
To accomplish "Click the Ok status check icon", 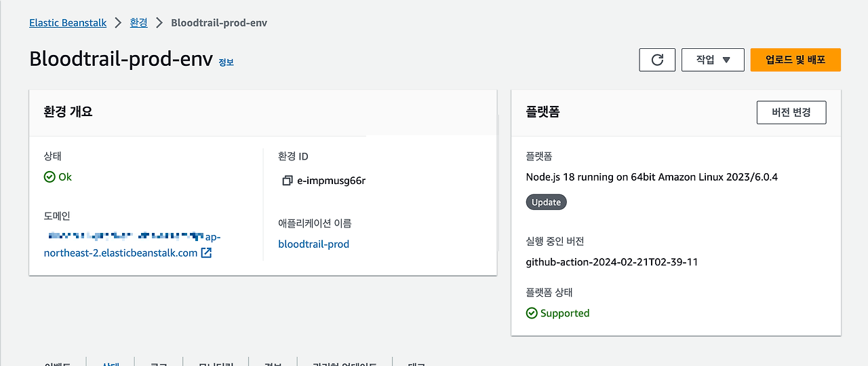I will pyautogui.click(x=49, y=177).
